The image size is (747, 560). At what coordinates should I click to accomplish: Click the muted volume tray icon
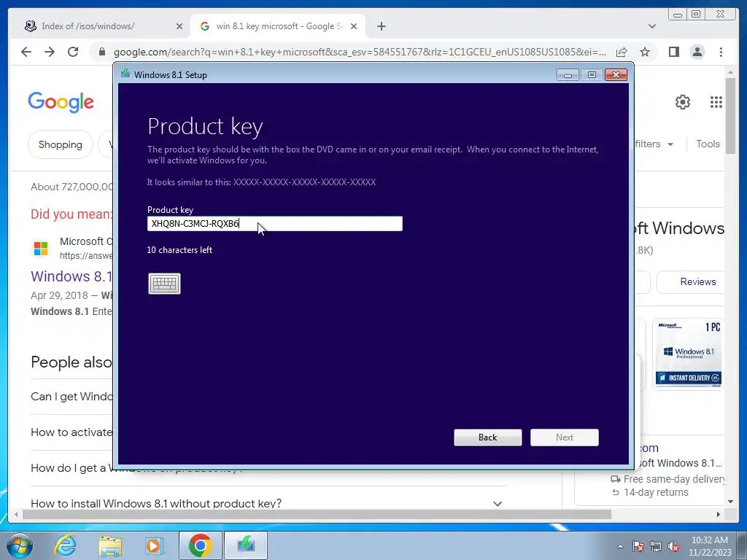click(673, 546)
